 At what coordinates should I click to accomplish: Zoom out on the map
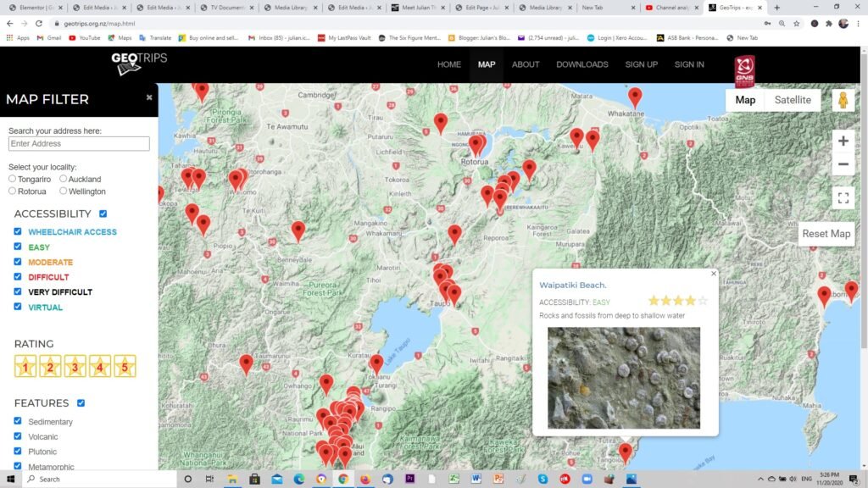click(x=843, y=164)
